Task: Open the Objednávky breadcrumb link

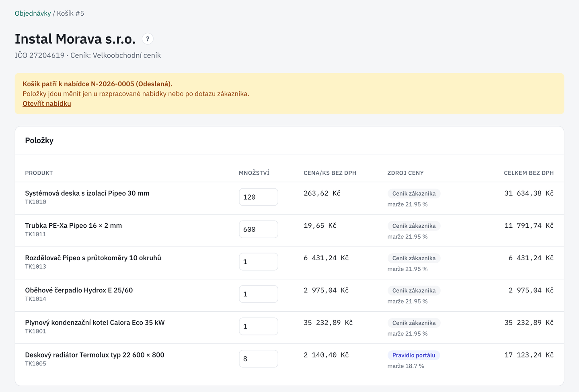Action: [x=33, y=13]
